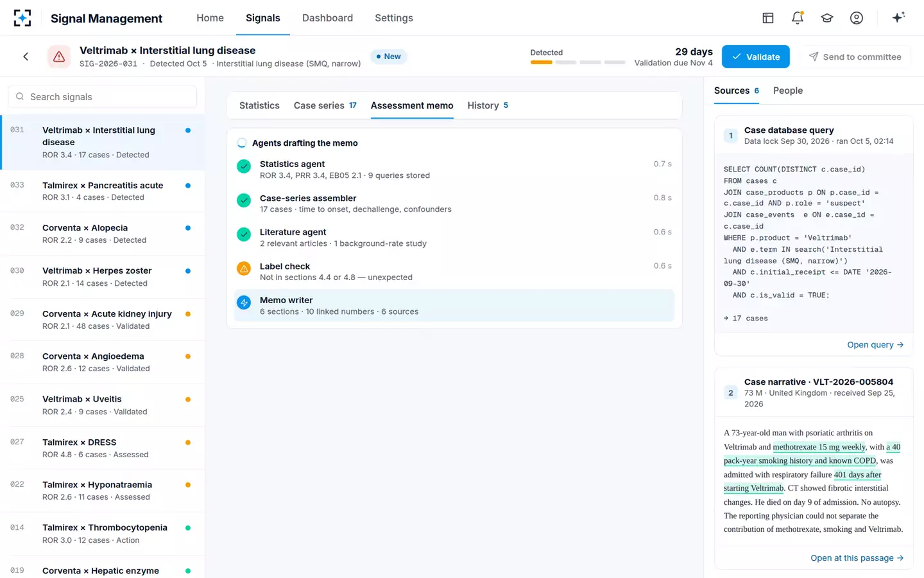The width and height of the screenshot is (924, 578).
Task: Click the Statistics agent green checkmark
Action: tap(244, 166)
